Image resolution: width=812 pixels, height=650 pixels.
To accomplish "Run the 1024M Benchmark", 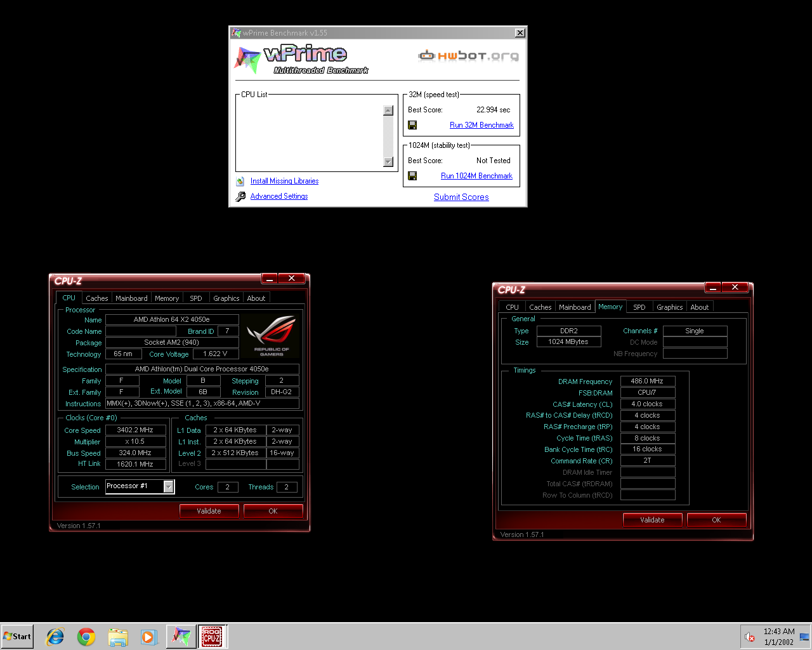I will point(476,176).
